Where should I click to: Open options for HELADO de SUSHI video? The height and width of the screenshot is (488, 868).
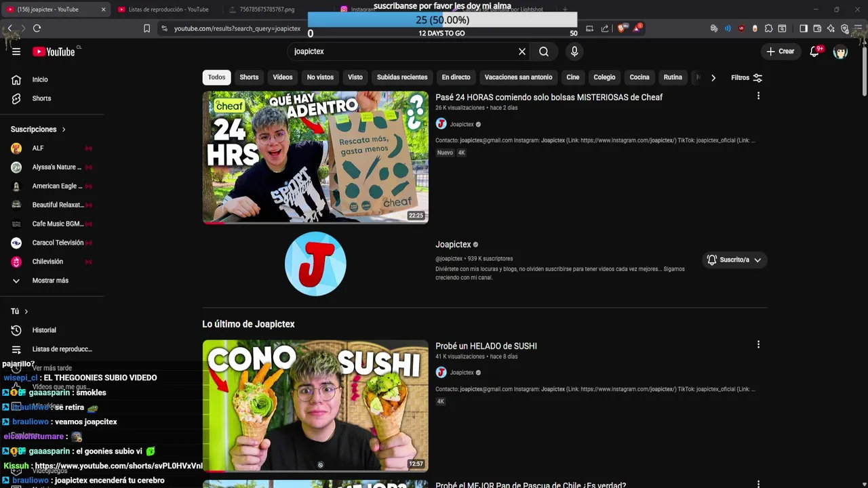[x=758, y=345]
